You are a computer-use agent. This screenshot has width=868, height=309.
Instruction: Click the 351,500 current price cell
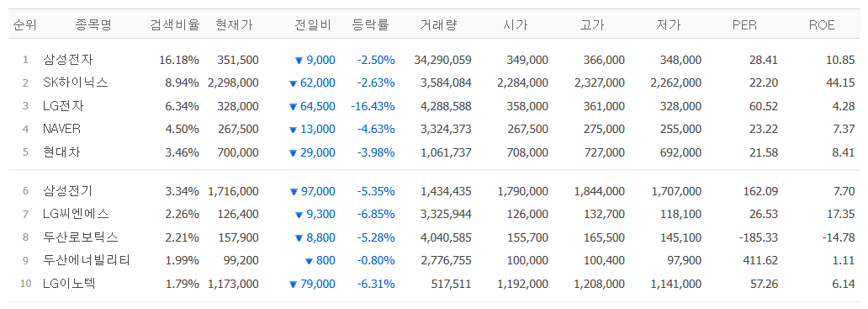(x=239, y=60)
